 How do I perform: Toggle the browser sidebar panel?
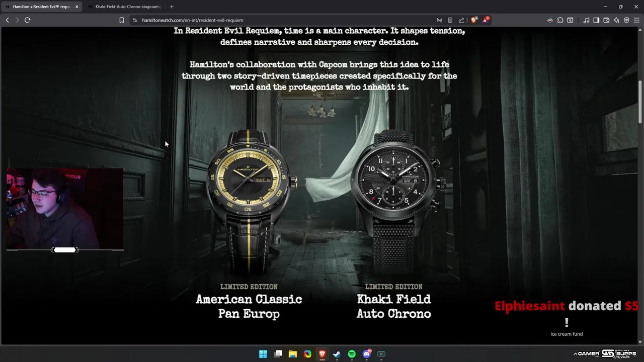596,20
